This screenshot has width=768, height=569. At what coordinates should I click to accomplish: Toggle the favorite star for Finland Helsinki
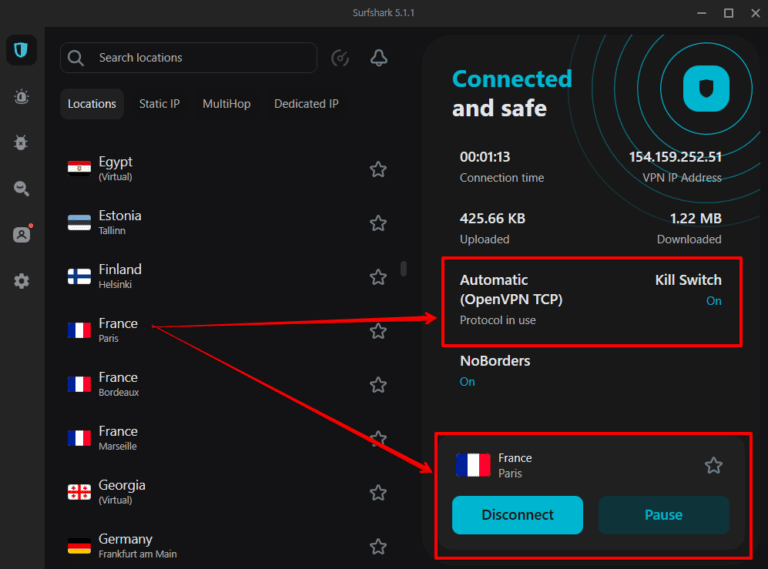378,277
